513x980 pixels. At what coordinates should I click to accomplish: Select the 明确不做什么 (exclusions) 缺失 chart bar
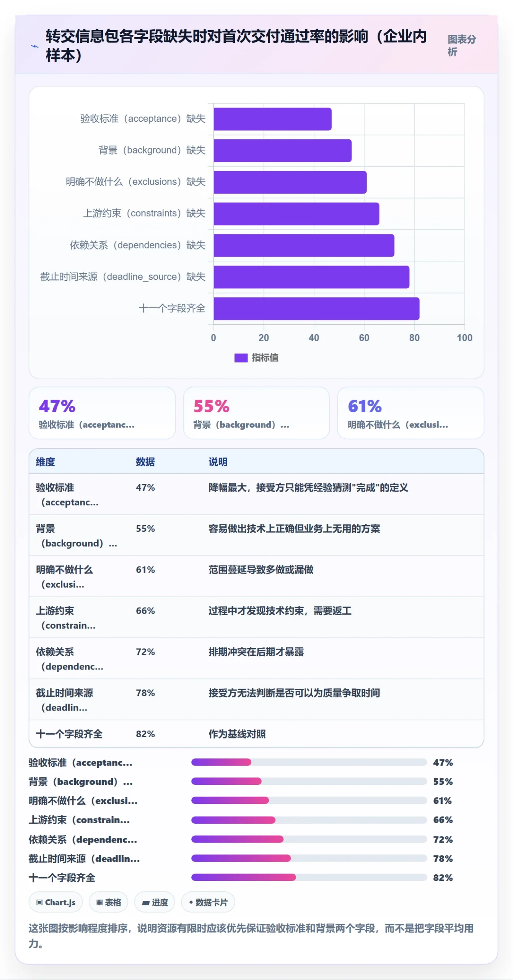pyautogui.click(x=290, y=182)
